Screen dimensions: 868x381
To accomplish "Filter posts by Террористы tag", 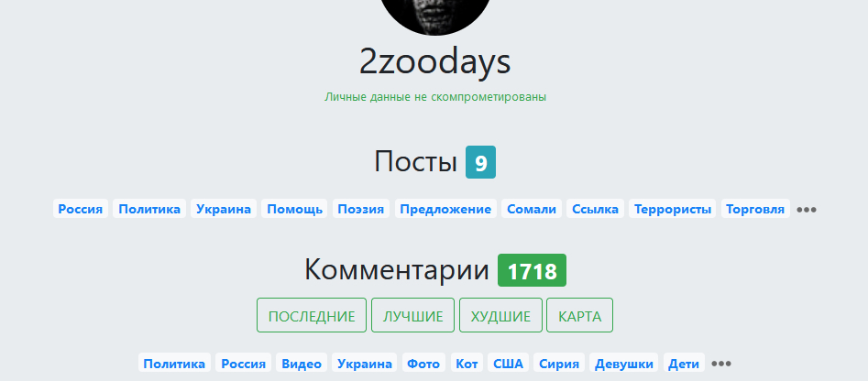I will pos(673,209).
